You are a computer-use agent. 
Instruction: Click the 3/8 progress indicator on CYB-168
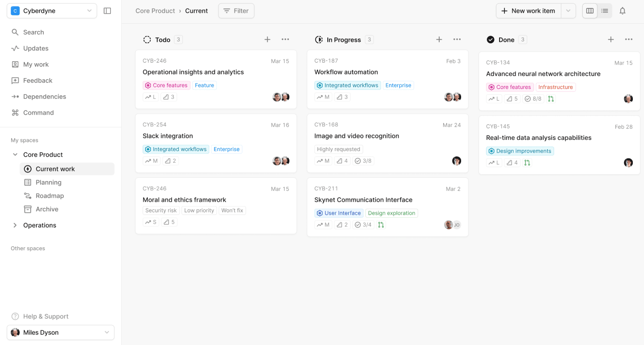363,160
